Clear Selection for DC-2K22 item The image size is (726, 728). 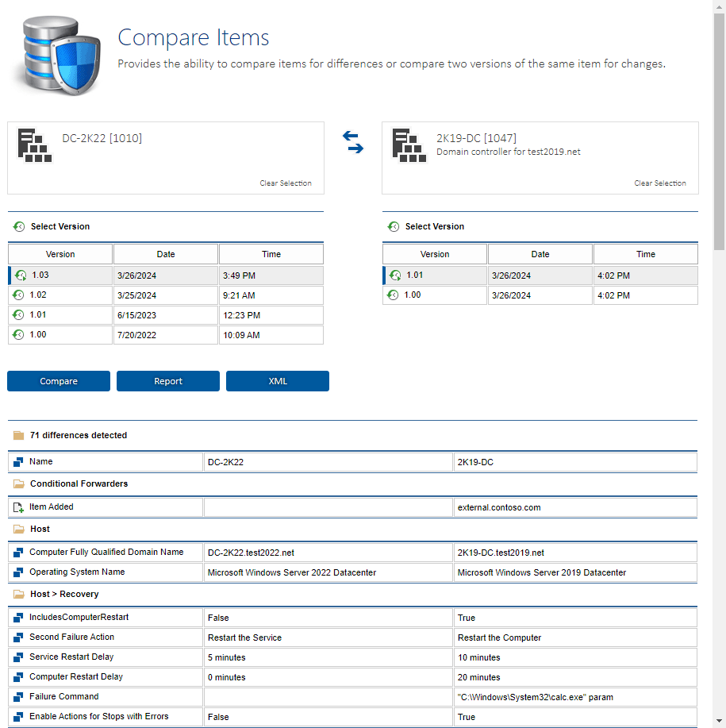tap(286, 183)
